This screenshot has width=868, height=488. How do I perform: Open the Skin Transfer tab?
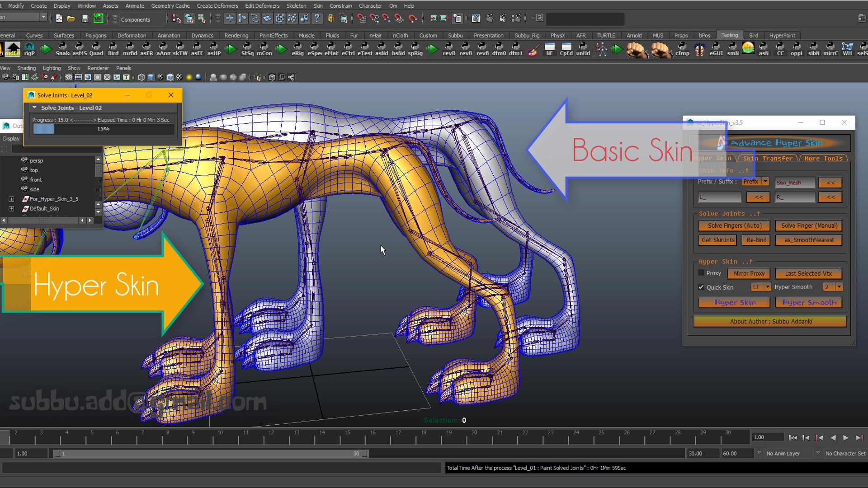pyautogui.click(x=768, y=159)
